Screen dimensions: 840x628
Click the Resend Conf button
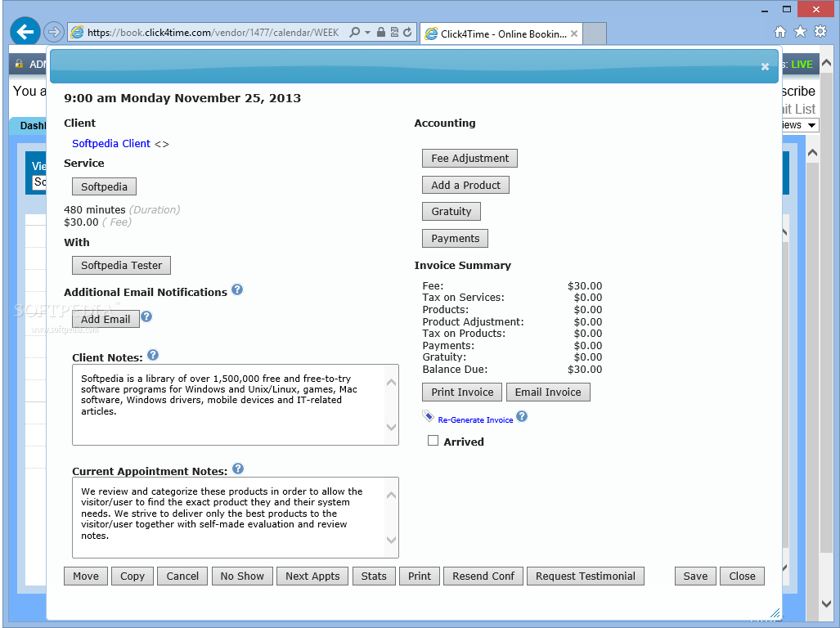click(483, 576)
